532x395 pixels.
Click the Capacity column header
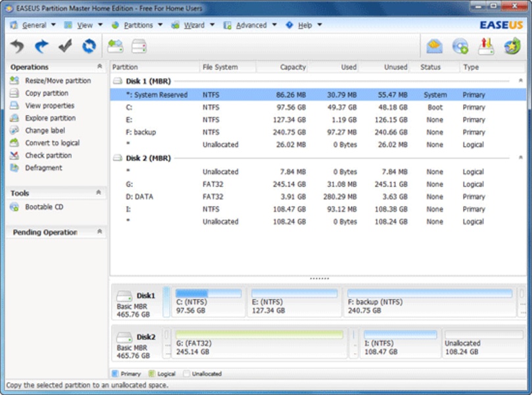(293, 67)
